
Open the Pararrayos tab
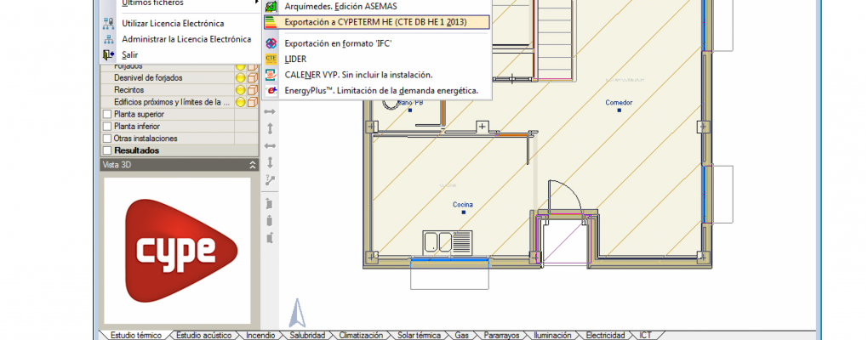coord(501,335)
